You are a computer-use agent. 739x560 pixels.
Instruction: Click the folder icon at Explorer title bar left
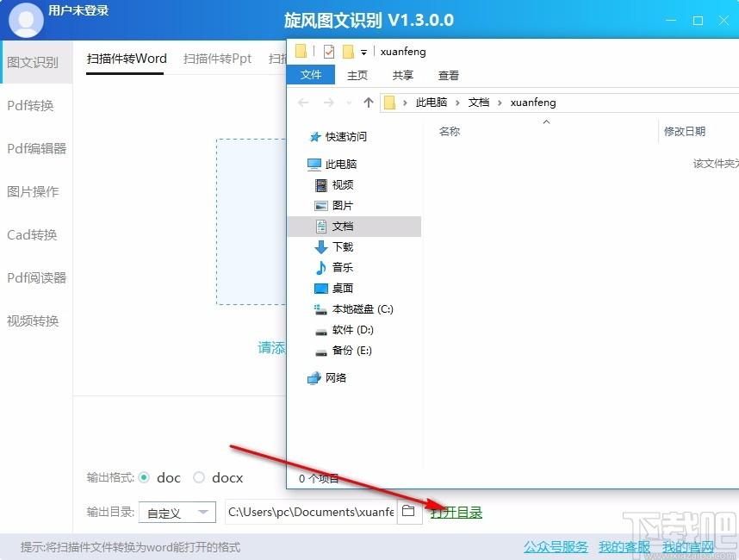(301, 51)
